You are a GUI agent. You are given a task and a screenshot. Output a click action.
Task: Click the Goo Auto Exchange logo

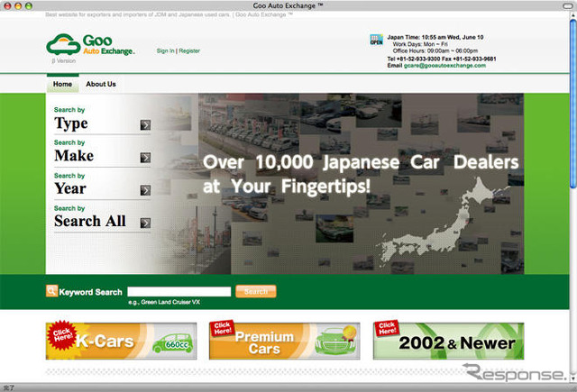point(90,45)
